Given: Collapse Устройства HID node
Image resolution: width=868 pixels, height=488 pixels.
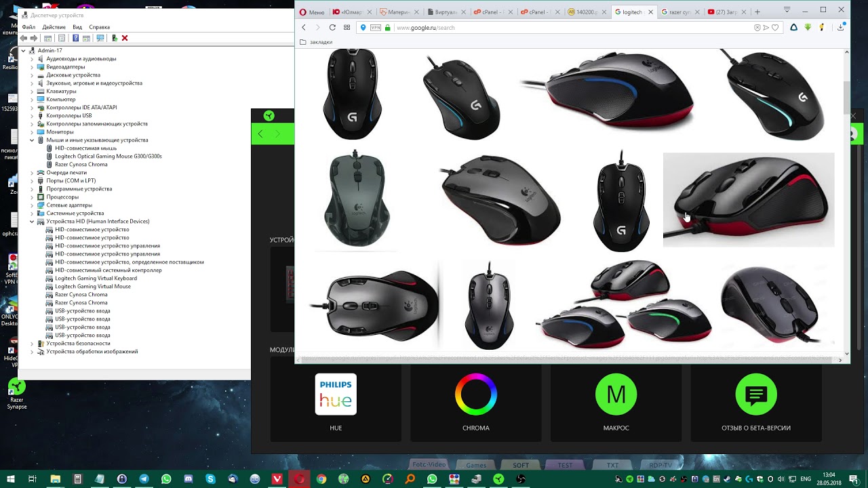Looking at the screenshot, I should point(31,222).
